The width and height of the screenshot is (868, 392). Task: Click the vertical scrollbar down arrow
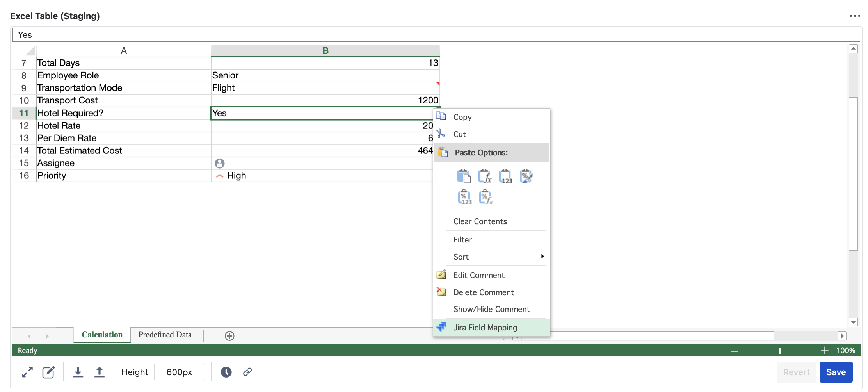(853, 322)
